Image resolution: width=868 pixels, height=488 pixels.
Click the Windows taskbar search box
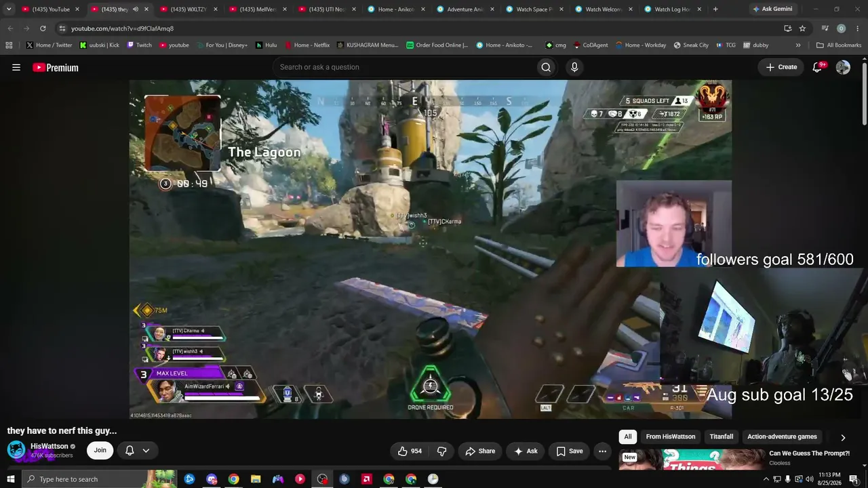(100, 479)
